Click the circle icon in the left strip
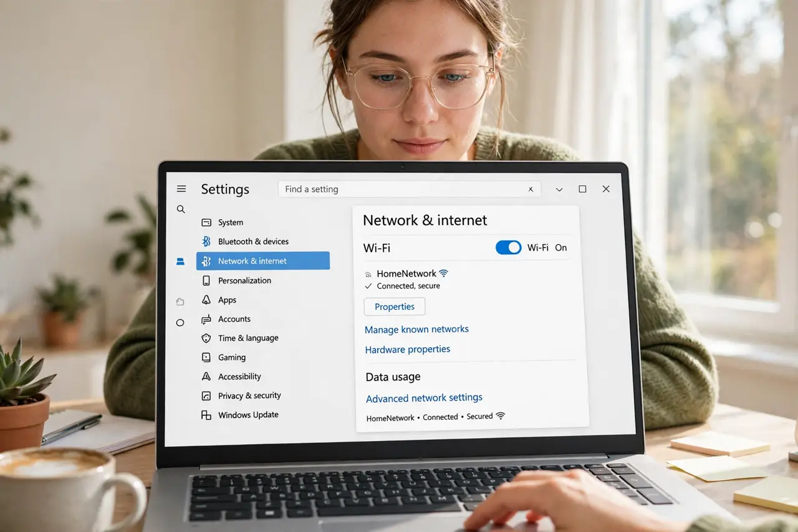This screenshot has width=798, height=532. [x=180, y=323]
